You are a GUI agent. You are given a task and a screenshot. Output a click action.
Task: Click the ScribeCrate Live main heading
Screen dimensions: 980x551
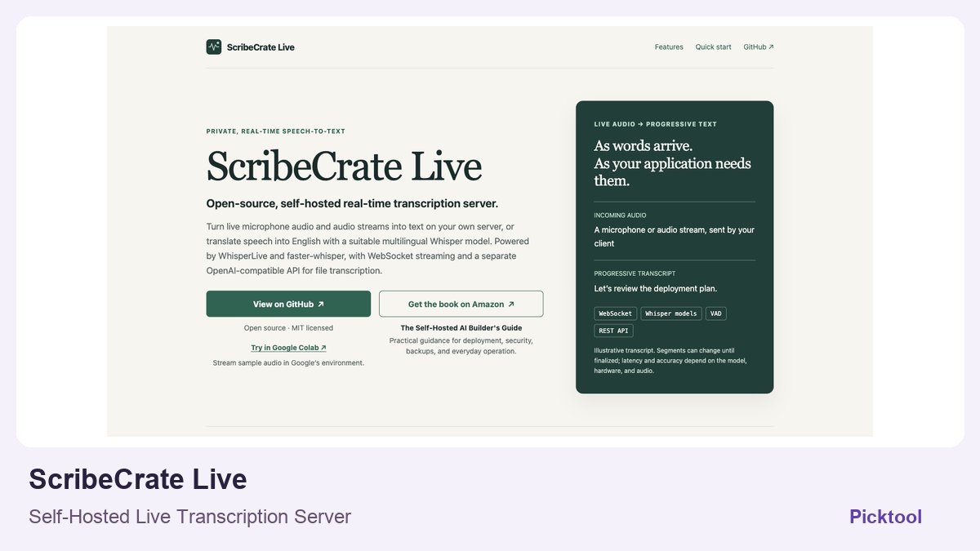344,166
